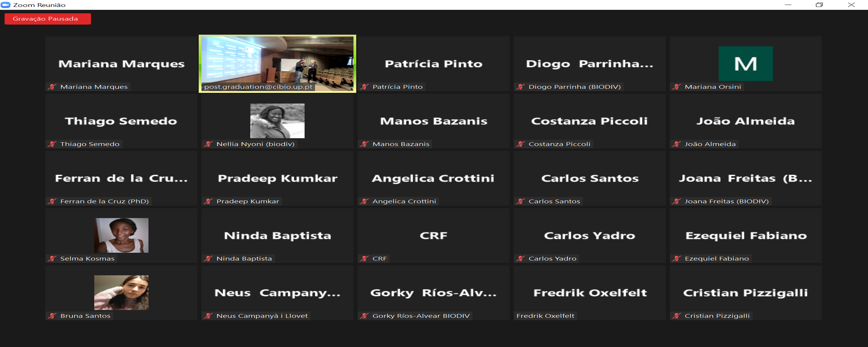Click the large Mariana Marques name tile
The width and height of the screenshot is (868, 347).
[121, 64]
